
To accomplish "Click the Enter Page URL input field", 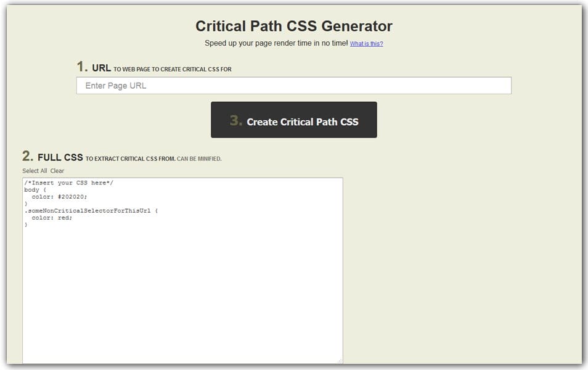I will (x=293, y=85).
